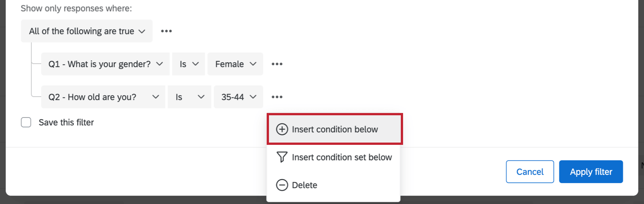
Task: Choose Insert condition set below
Action: [x=342, y=157]
